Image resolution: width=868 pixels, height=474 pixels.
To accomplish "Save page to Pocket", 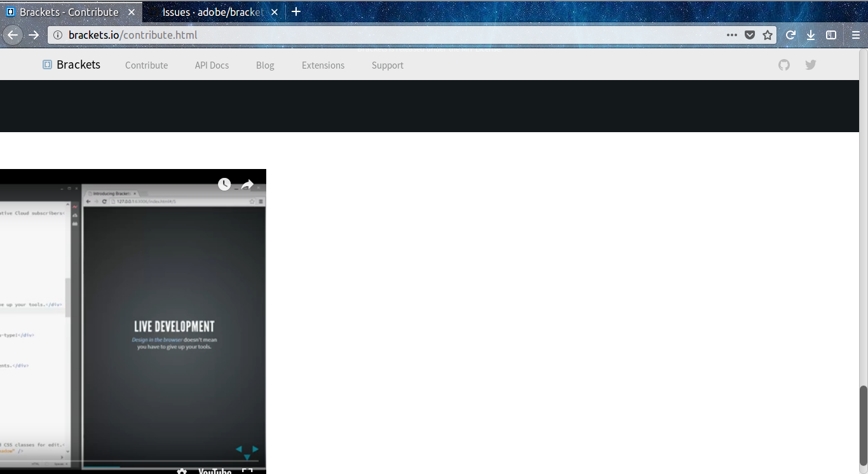I will pos(750,35).
